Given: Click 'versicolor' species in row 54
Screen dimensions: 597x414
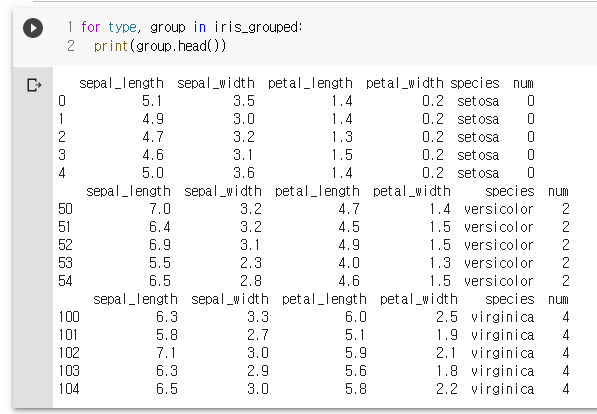Looking at the screenshot, I should 498,281.
